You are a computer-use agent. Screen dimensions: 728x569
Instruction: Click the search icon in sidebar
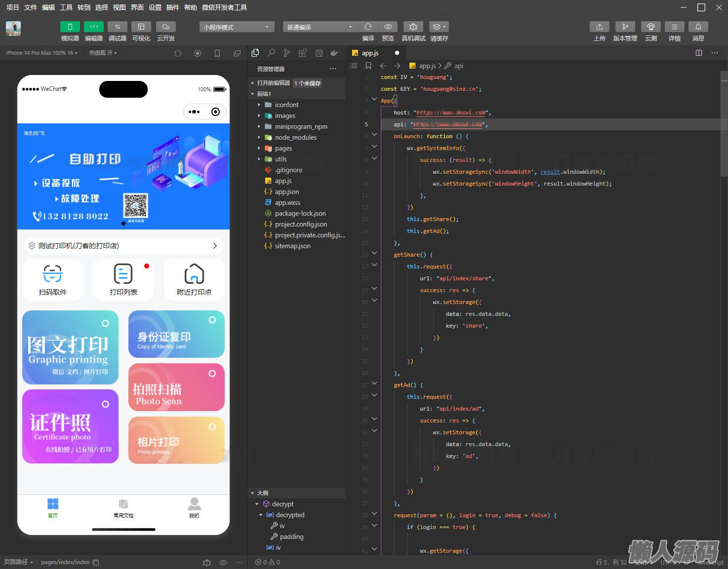pos(271,53)
